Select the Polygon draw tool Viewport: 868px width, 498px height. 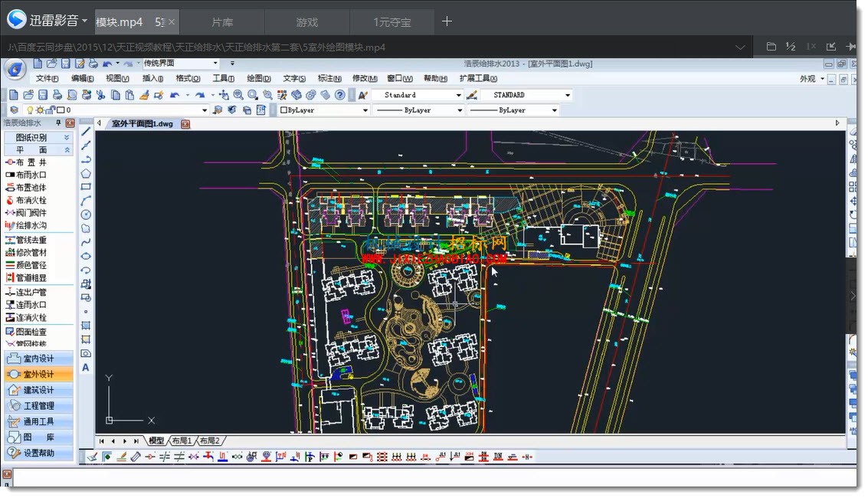pyautogui.click(x=86, y=173)
